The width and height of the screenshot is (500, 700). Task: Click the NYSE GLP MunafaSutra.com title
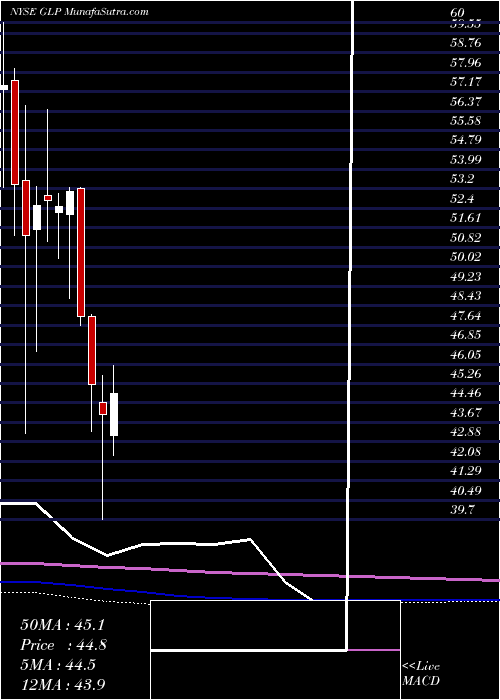79,12
